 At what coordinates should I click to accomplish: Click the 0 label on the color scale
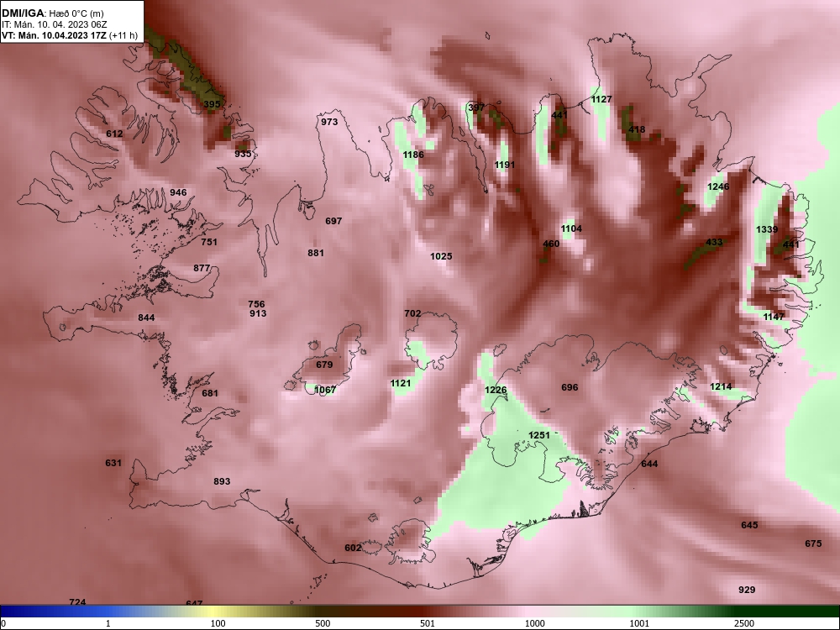pos(3,623)
